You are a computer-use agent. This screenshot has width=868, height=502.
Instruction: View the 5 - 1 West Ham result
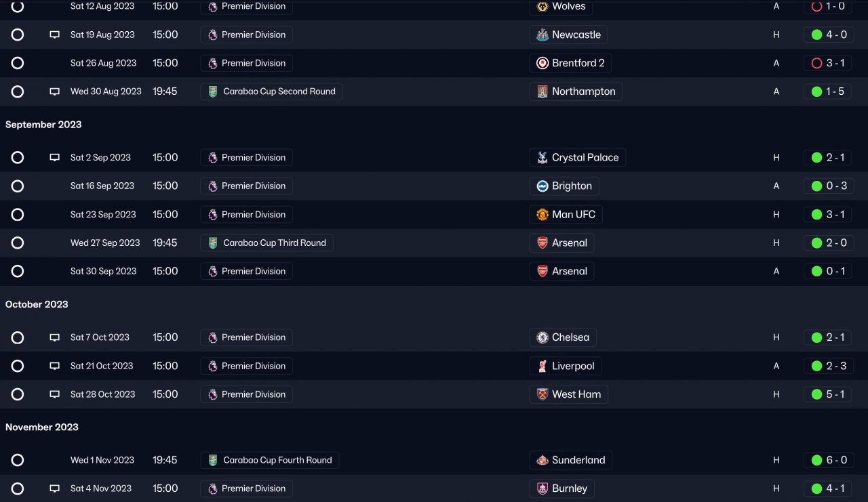tap(835, 394)
